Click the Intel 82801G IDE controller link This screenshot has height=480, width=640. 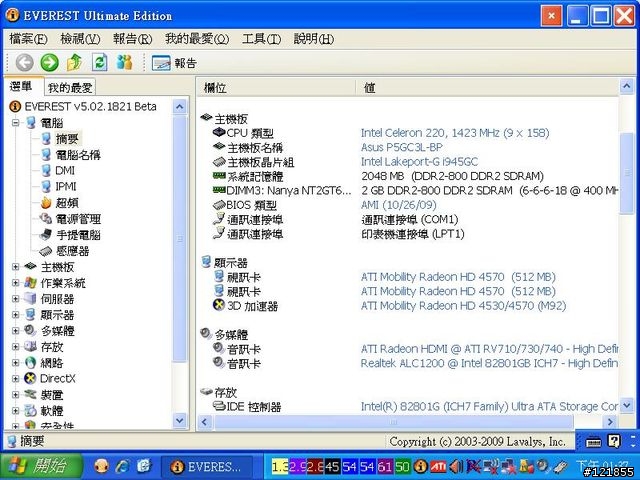coord(489,407)
